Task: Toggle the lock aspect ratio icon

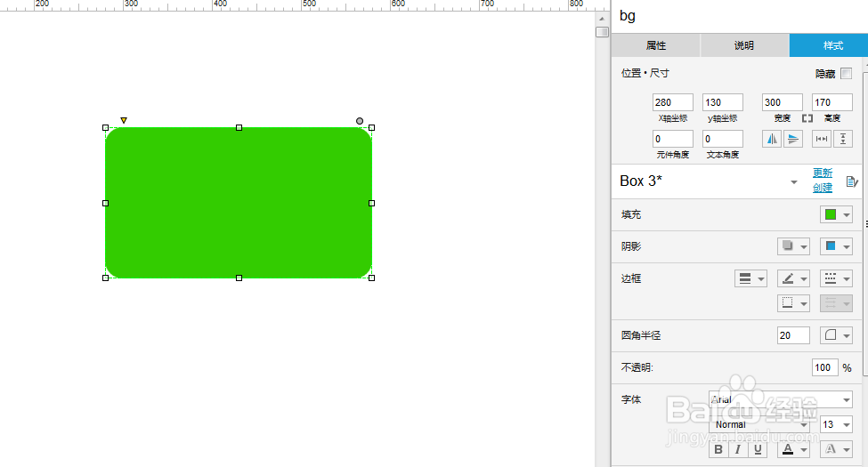Action: point(807,118)
